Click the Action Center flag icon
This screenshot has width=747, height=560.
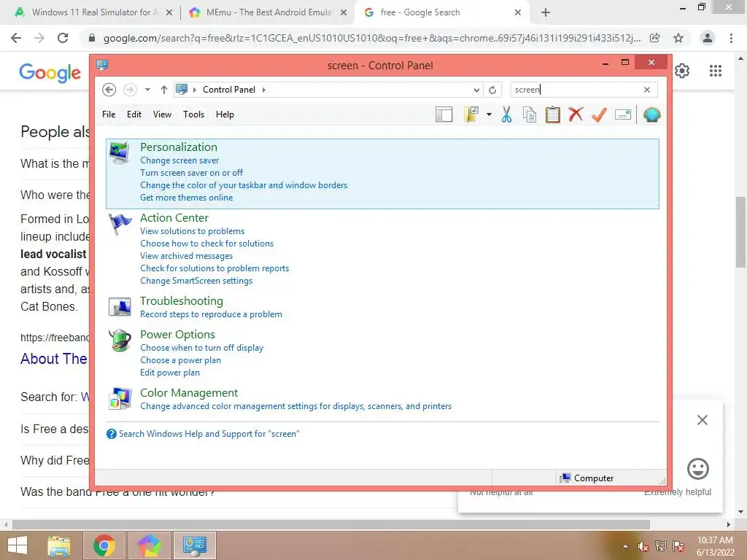pyautogui.click(x=119, y=223)
